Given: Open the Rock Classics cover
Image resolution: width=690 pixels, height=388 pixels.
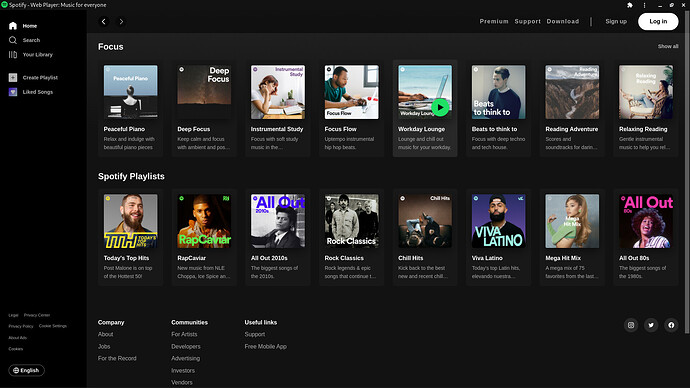Looking at the screenshot, I should point(352,221).
